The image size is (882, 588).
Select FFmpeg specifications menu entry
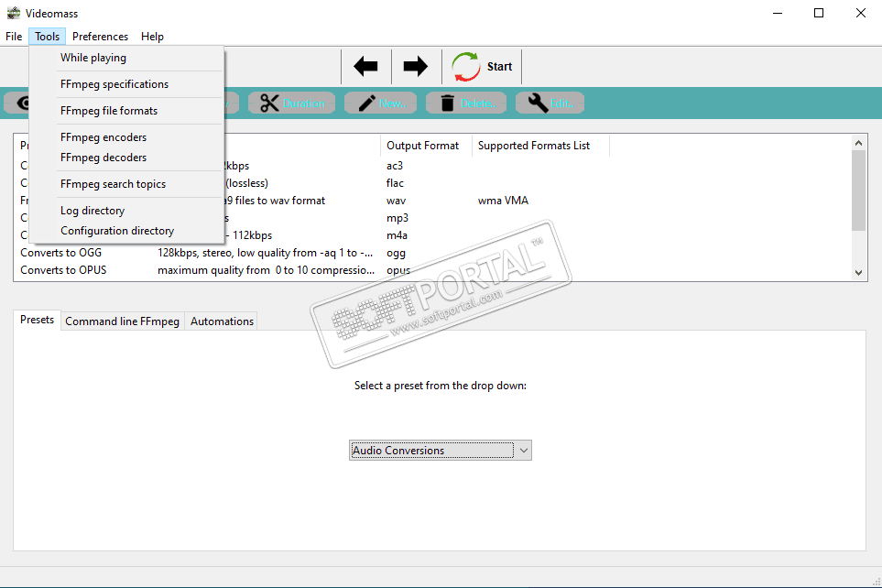point(126,84)
